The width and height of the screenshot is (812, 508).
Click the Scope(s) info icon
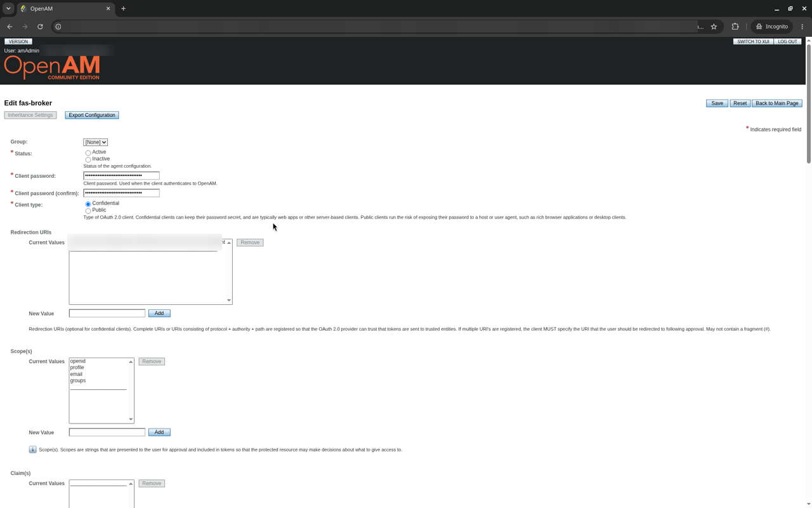tap(32, 450)
